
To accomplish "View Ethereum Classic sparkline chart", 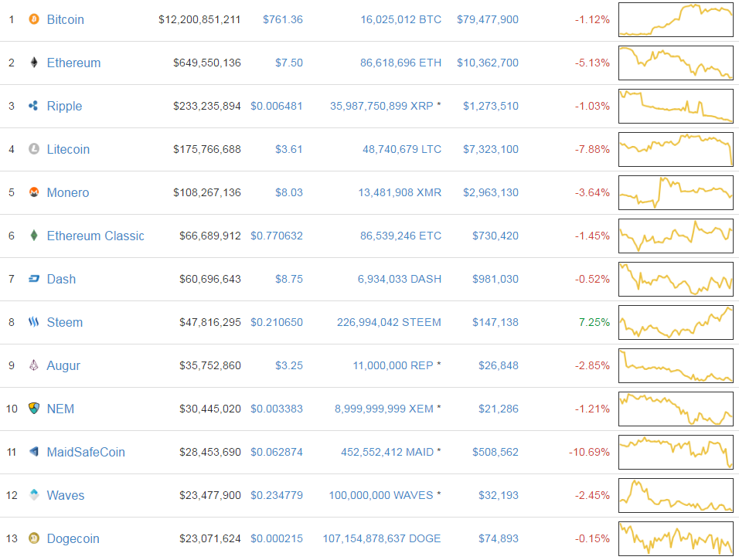I will (x=676, y=236).
